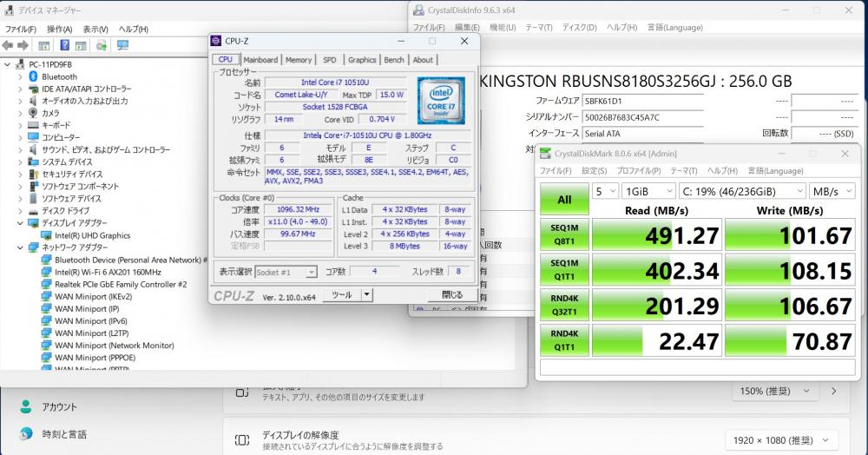Click the Account settings icon

pos(25,407)
